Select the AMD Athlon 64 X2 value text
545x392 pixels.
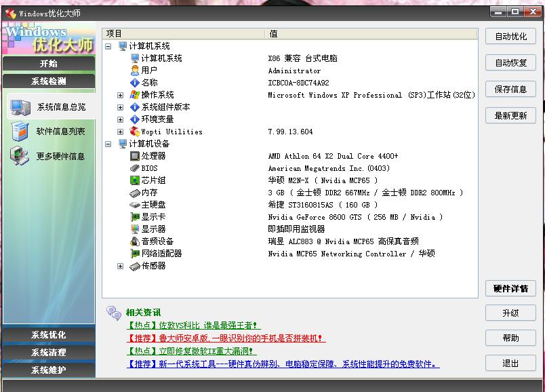pos(333,156)
